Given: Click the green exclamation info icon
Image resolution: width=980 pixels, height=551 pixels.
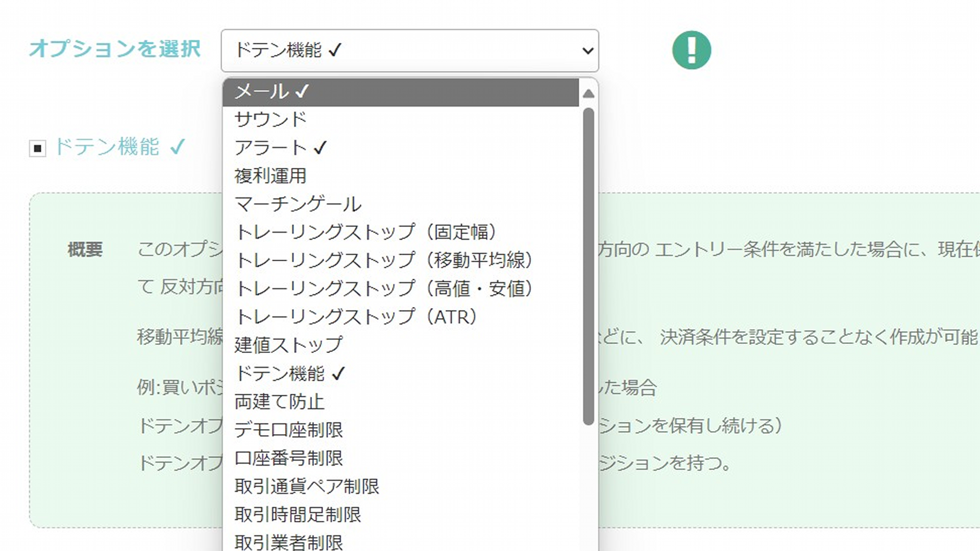Looking at the screenshot, I should 691,50.
